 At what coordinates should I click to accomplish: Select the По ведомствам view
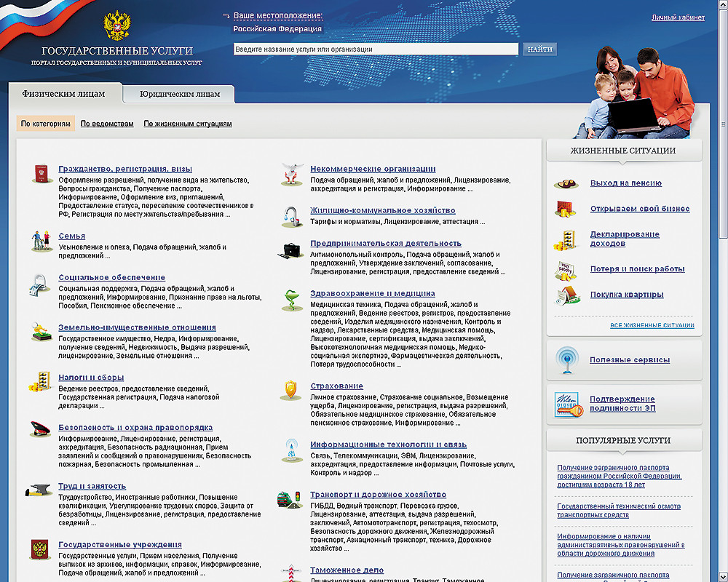(x=107, y=124)
